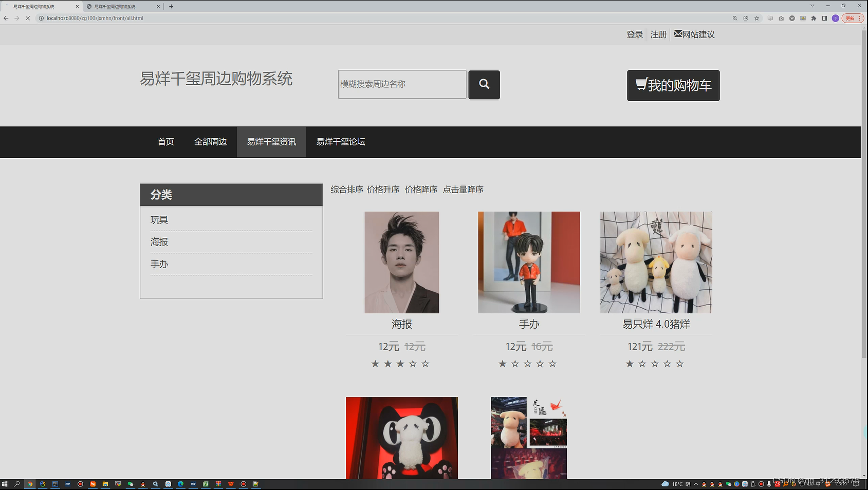
Task: Sort by 综合排序
Action: 347,190
